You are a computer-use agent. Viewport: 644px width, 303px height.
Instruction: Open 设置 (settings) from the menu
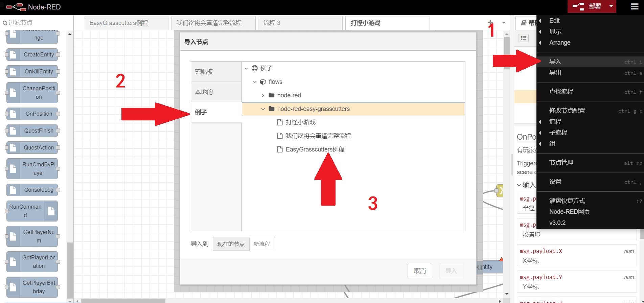tap(590, 182)
